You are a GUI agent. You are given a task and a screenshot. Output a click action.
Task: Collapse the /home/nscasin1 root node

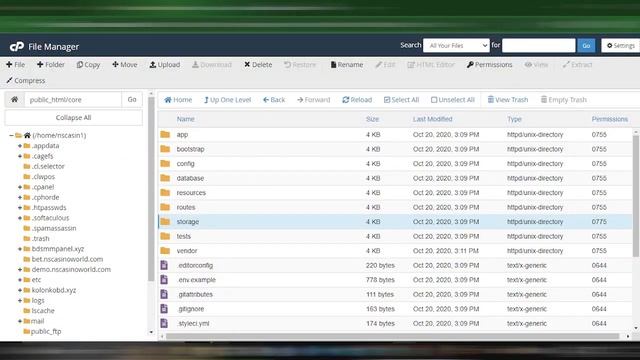[x=11, y=135]
